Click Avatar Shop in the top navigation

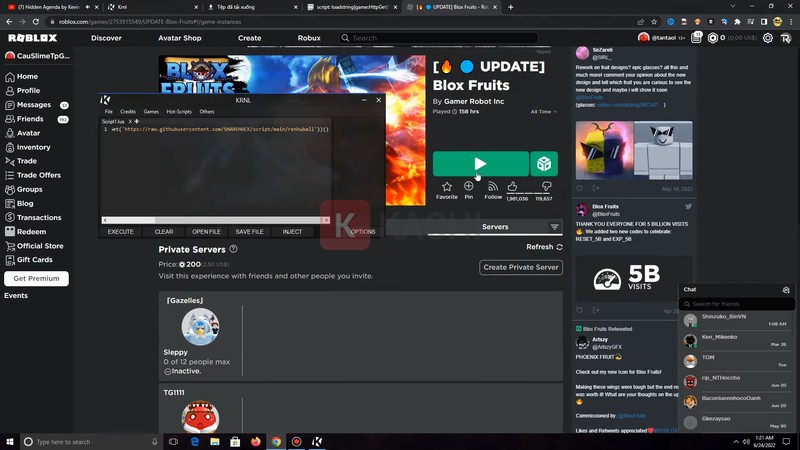point(180,38)
